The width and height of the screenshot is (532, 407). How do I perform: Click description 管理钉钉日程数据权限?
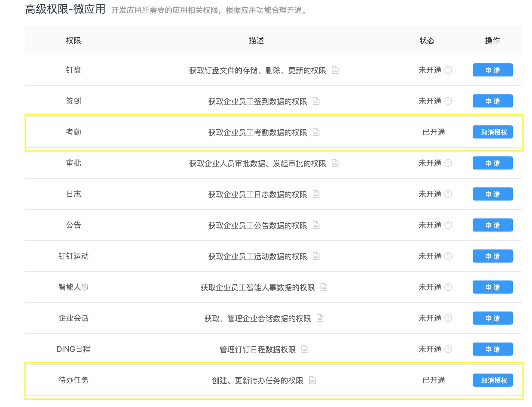(258, 350)
